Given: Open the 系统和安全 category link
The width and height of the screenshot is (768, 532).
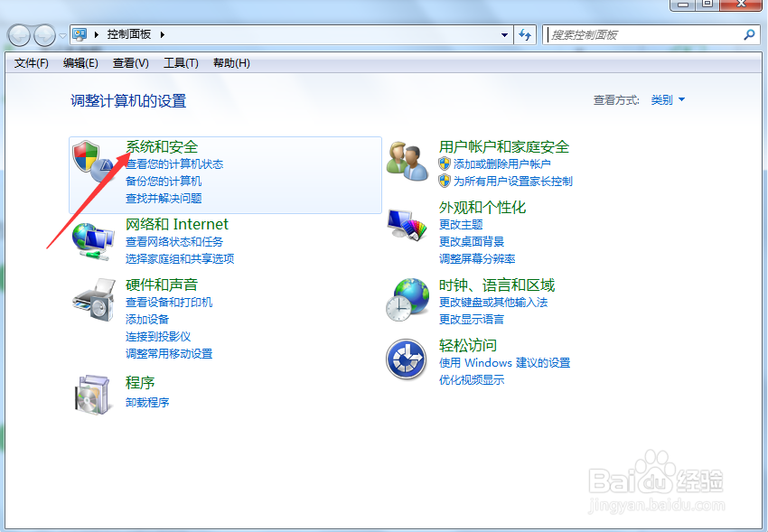Looking at the screenshot, I should click(162, 147).
